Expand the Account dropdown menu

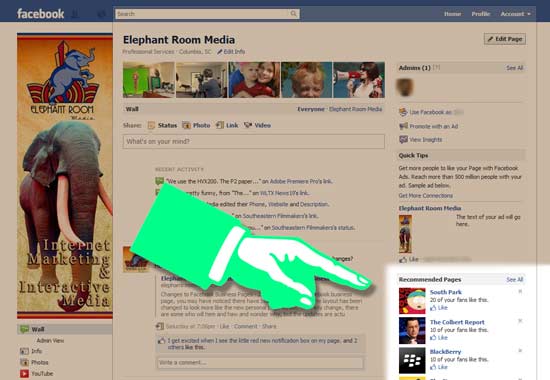[x=515, y=14]
